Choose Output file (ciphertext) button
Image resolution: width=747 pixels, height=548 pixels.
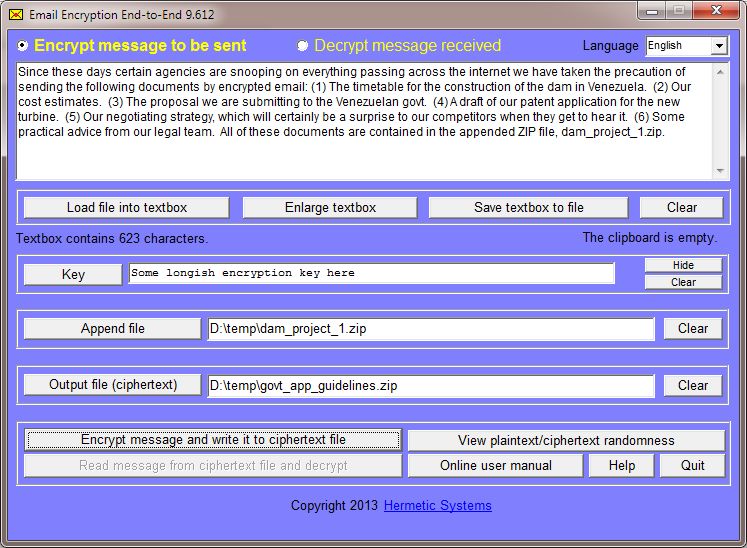coord(112,384)
